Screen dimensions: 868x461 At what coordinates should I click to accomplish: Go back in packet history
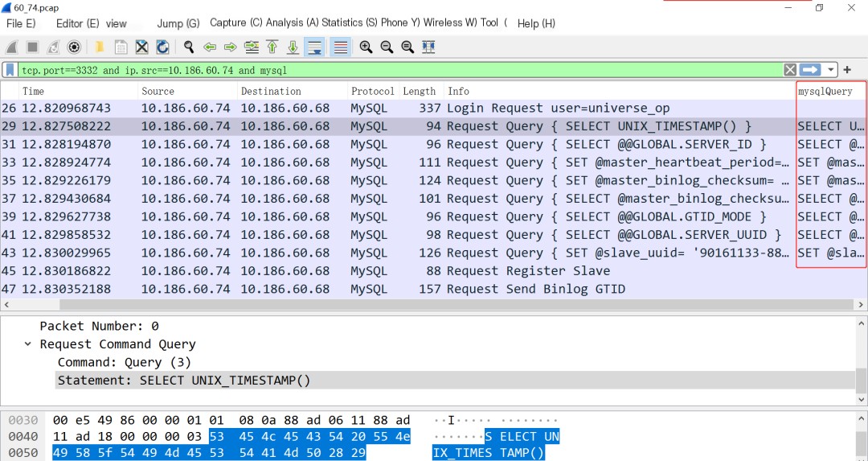coord(209,47)
